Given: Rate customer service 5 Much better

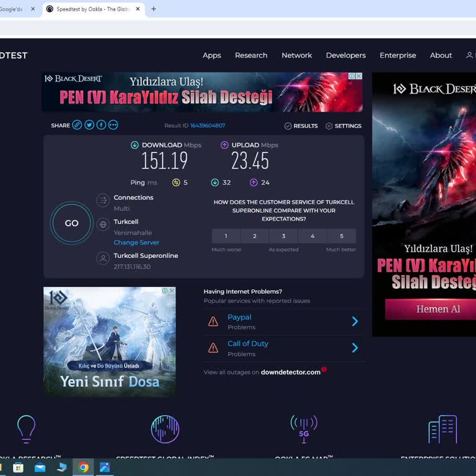Looking at the screenshot, I should (x=342, y=236).
